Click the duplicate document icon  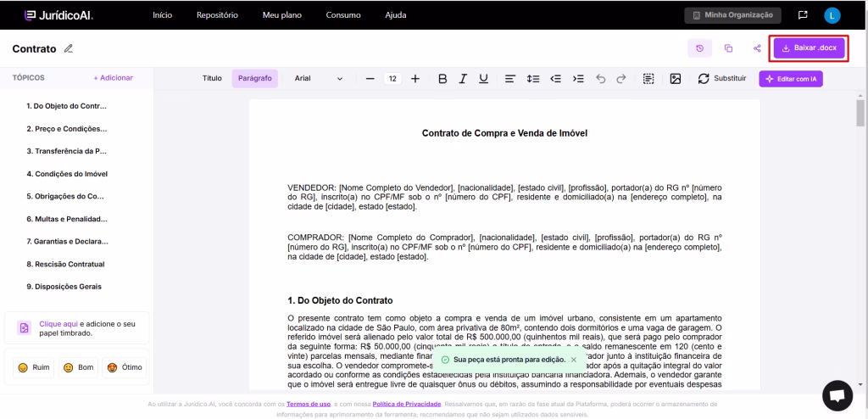(728, 48)
